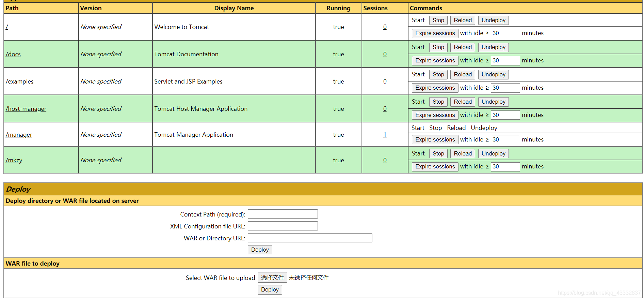
Task: Edit idle minutes for the /mkzy row
Action: pos(505,167)
